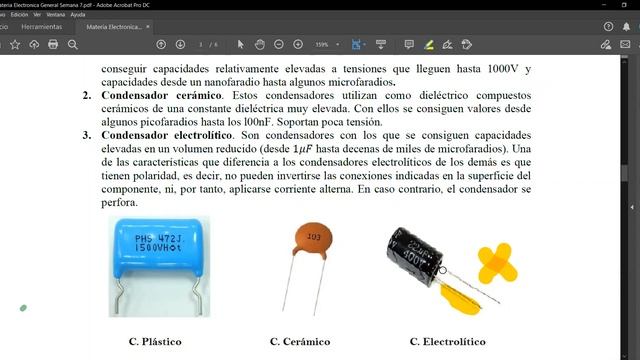The width and height of the screenshot is (640, 360).
Task: Click the heading 'Condensador electrolítico'
Action: click(167, 135)
